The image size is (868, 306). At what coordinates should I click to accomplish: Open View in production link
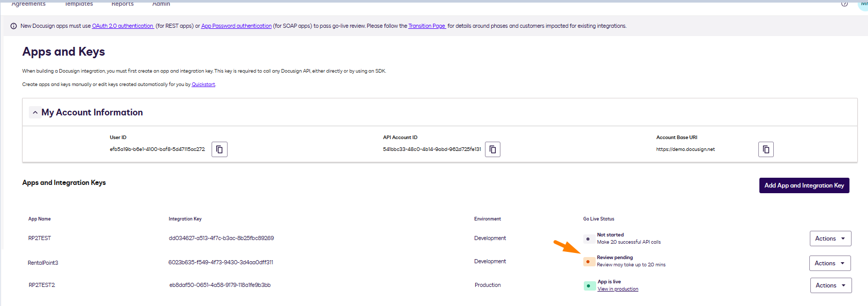pyautogui.click(x=618, y=289)
